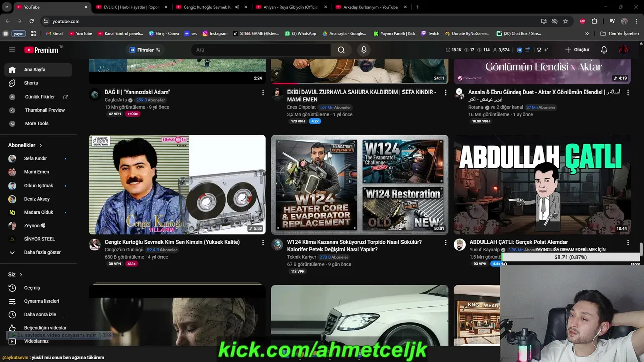Viewport: 644px width, 362px height.
Task: Open options menu for EKİBİ DAVUL ZURNAYLA video
Action: [445, 93]
